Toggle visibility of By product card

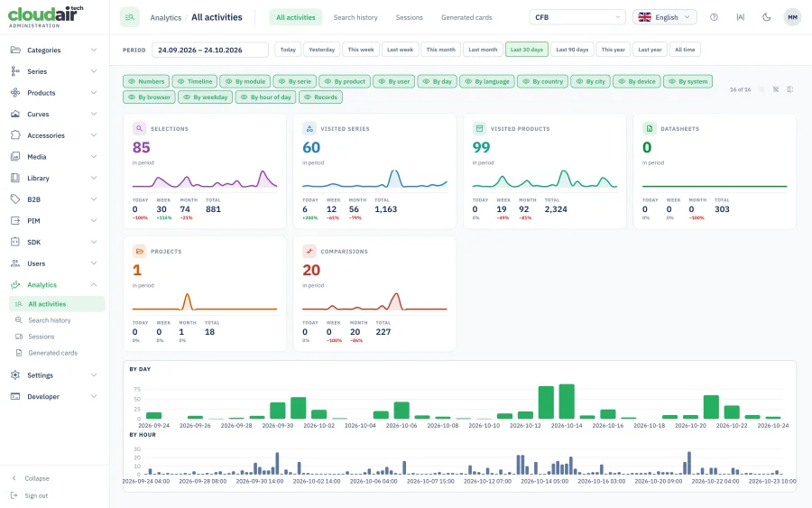coord(345,81)
